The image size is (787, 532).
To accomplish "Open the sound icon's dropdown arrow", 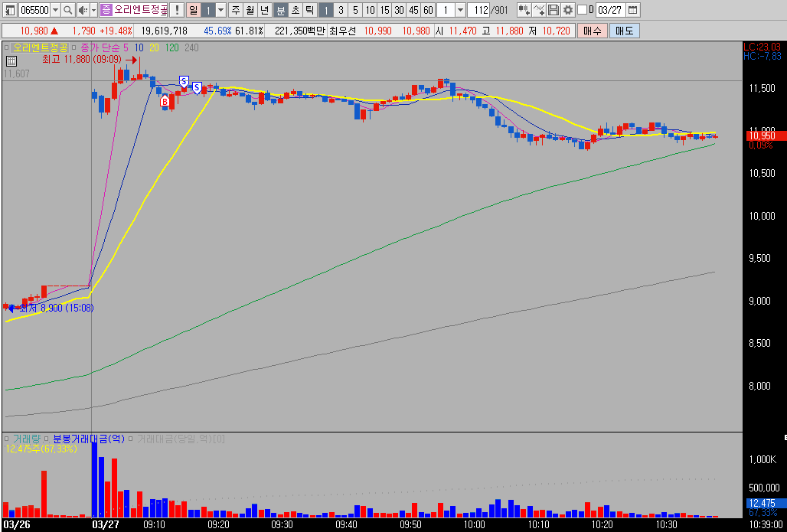I will point(93,9).
